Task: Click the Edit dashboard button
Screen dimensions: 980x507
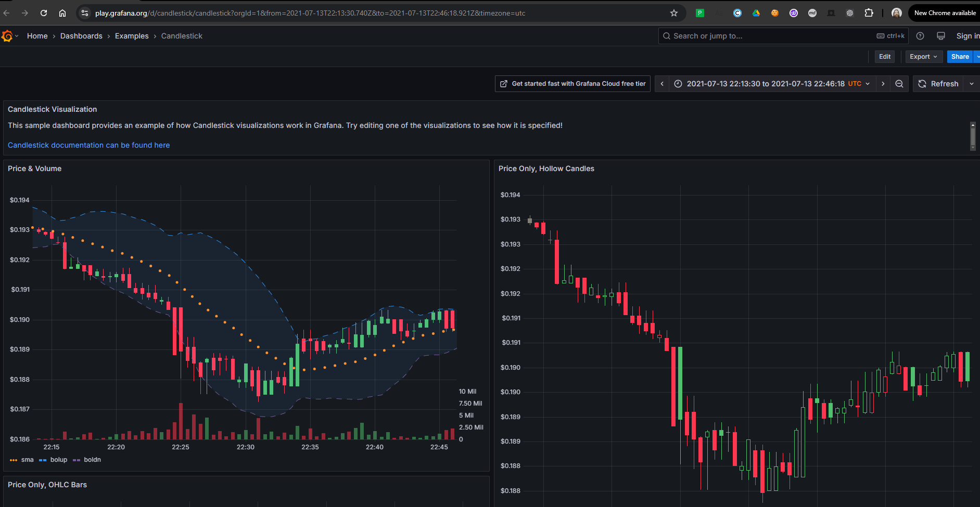Action: click(x=885, y=57)
